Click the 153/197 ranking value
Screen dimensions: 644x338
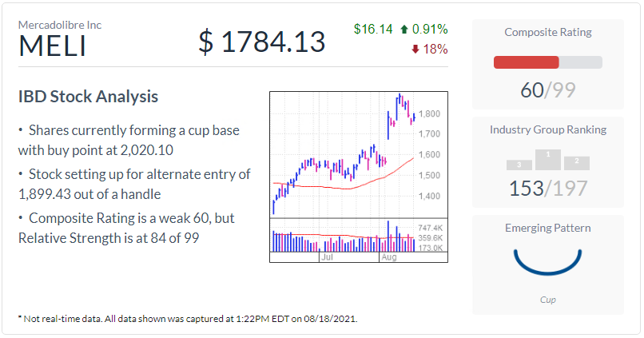[547, 189]
